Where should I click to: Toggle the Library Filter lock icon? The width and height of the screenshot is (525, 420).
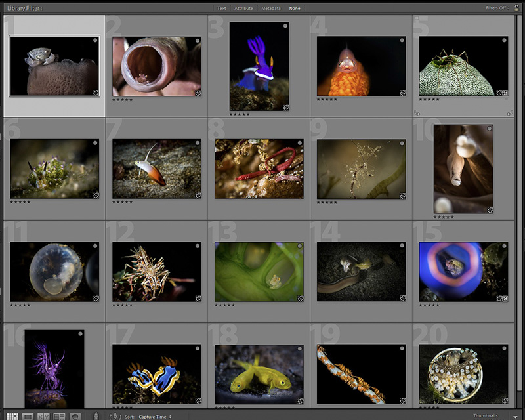pyautogui.click(x=518, y=9)
